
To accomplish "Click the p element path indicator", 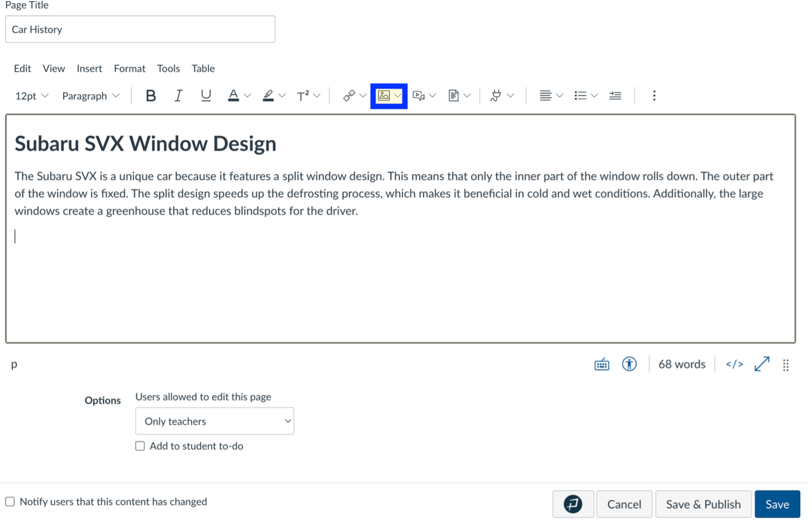I will click(14, 365).
